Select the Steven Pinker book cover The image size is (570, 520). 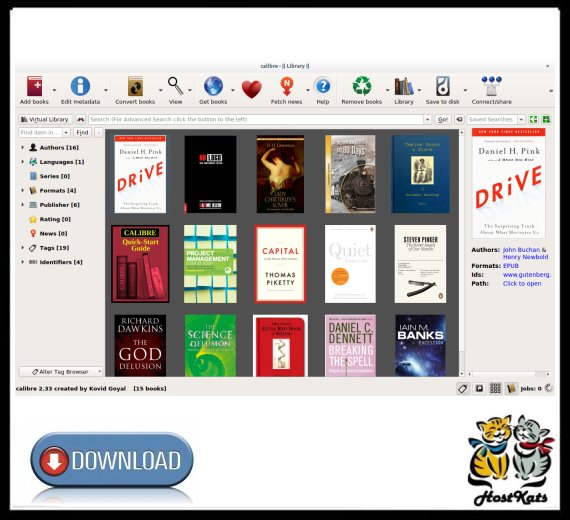click(x=420, y=264)
